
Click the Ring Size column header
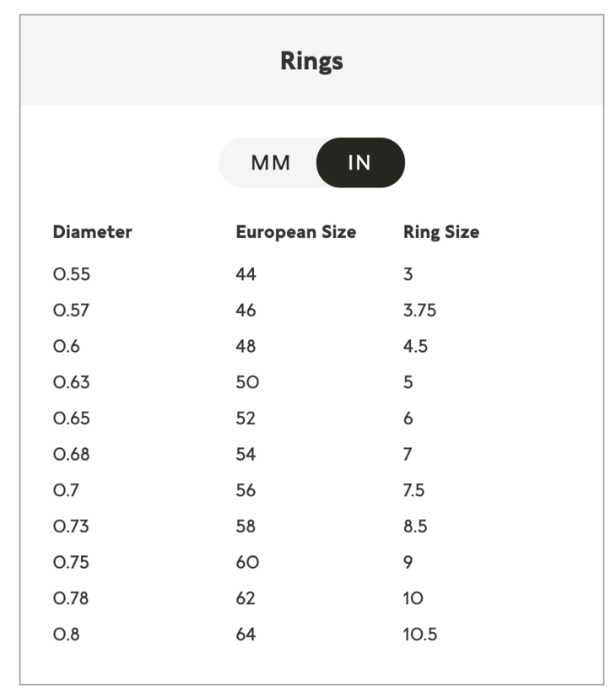point(440,232)
